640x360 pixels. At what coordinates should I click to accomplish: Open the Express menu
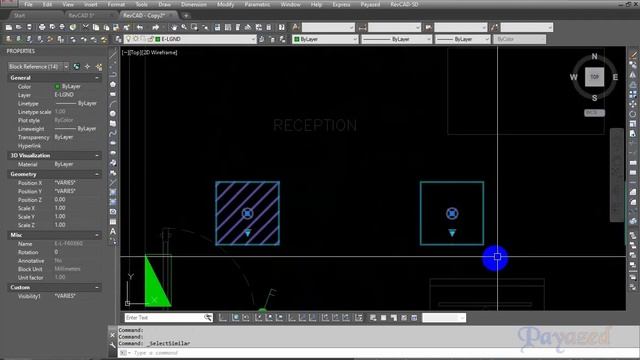pos(341,4)
